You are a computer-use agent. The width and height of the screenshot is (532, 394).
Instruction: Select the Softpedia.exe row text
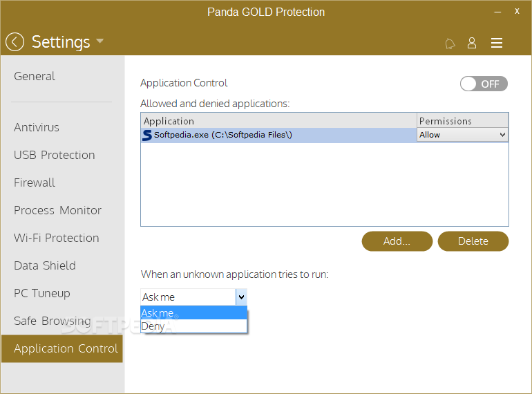[223, 135]
